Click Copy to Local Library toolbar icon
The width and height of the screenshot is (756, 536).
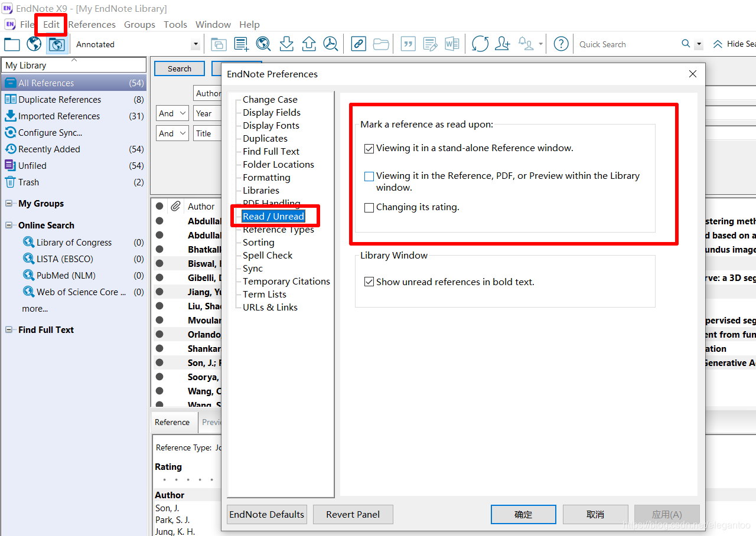point(219,44)
